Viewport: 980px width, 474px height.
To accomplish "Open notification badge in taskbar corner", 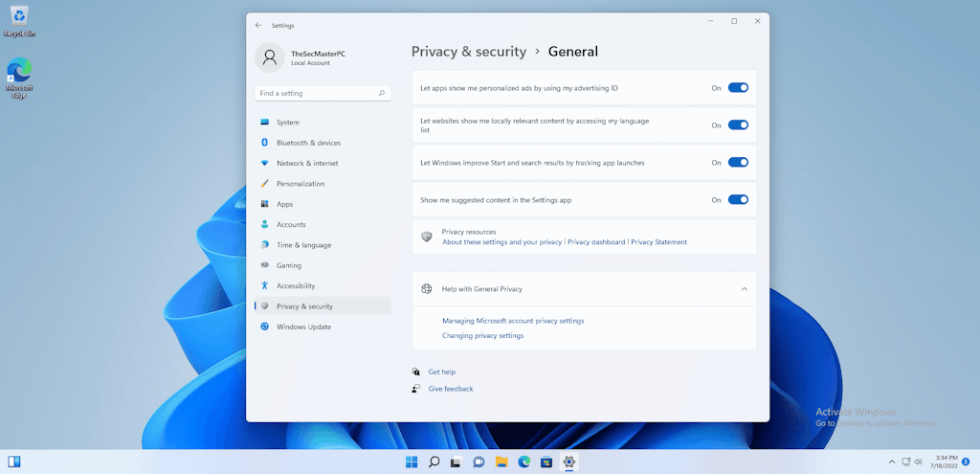I will tap(966, 463).
